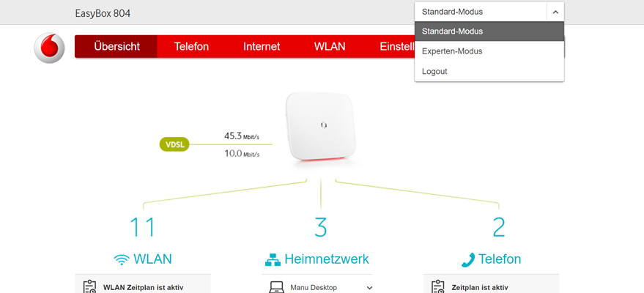
Task: Click the Manu Desktop laptop icon
Action: coord(277,287)
